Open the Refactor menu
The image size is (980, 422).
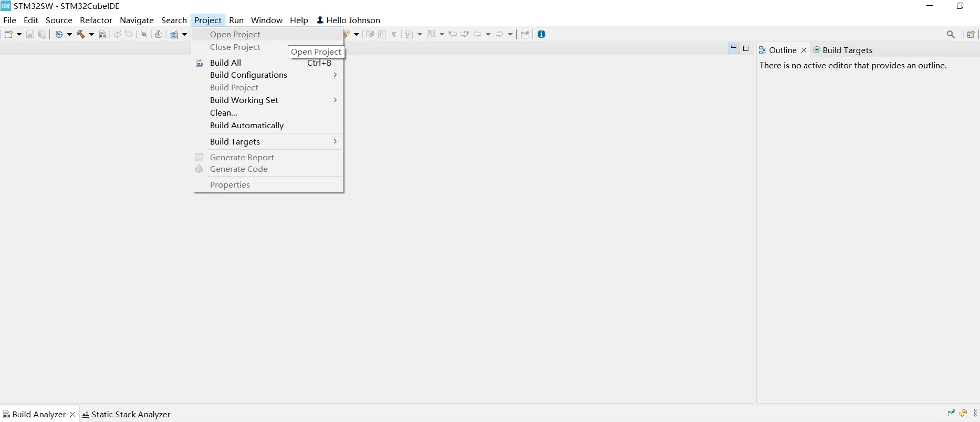[96, 20]
